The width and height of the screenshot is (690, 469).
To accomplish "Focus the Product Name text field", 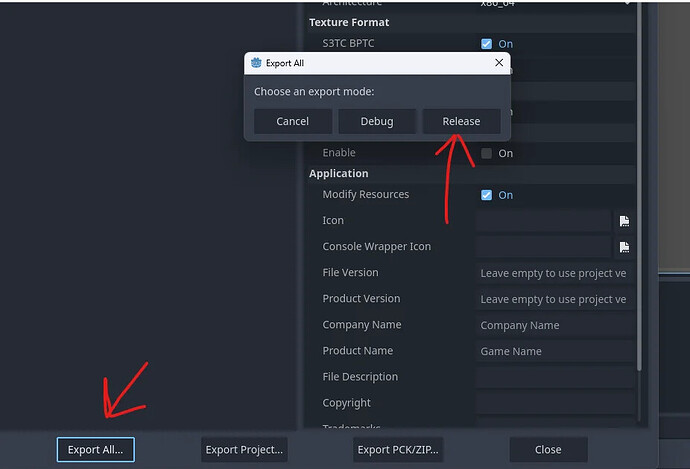I will coord(555,351).
